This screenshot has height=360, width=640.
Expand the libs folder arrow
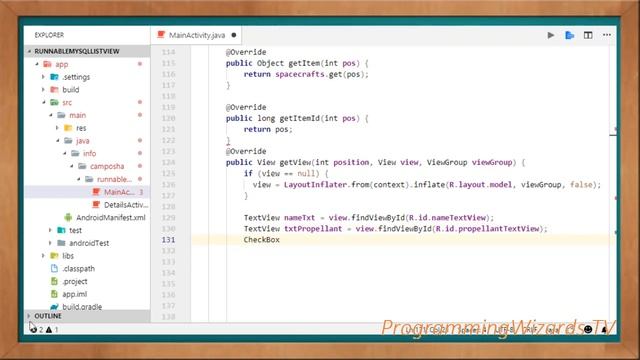pos(43,256)
